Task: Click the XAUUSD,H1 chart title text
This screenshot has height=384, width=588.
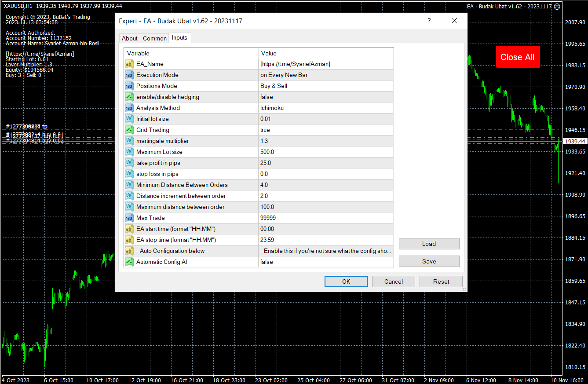Action: (x=18, y=6)
